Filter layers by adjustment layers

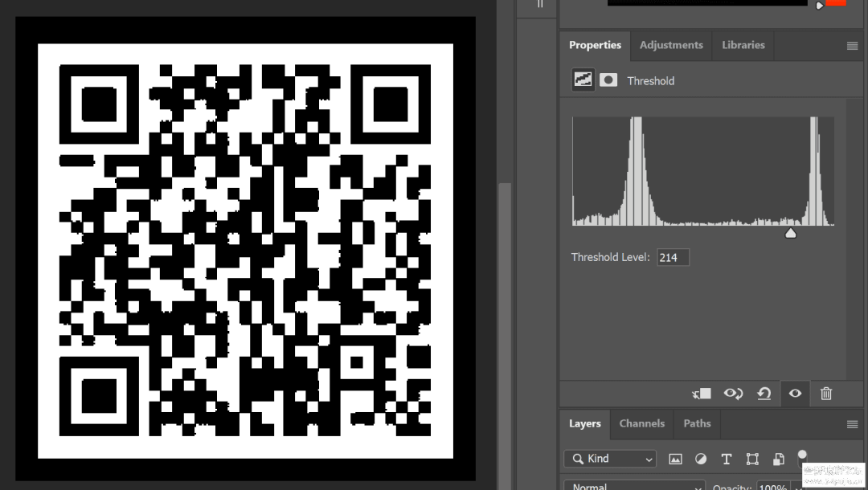tap(701, 459)
